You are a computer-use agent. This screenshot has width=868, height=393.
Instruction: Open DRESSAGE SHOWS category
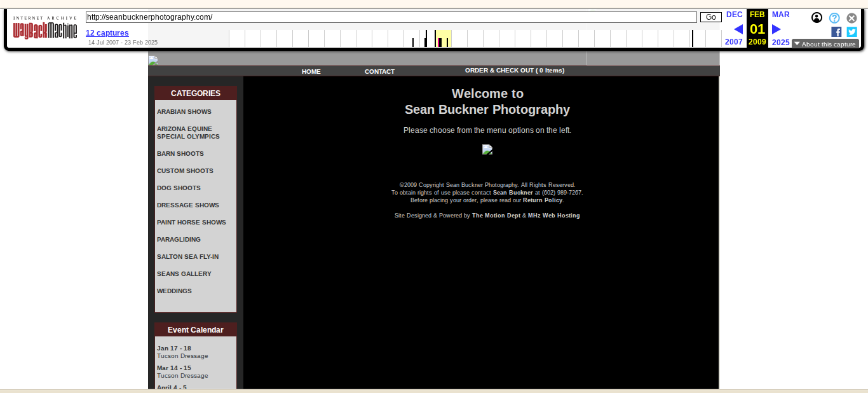click(x=188, y=205)
